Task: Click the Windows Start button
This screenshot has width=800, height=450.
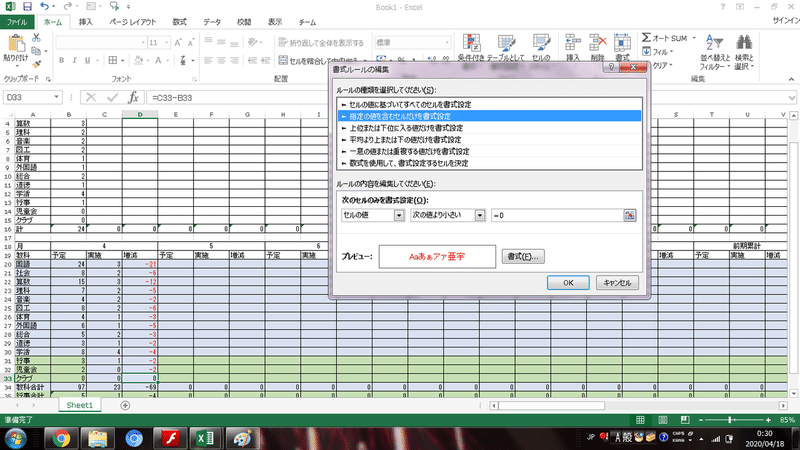Action: pos(15,439)
